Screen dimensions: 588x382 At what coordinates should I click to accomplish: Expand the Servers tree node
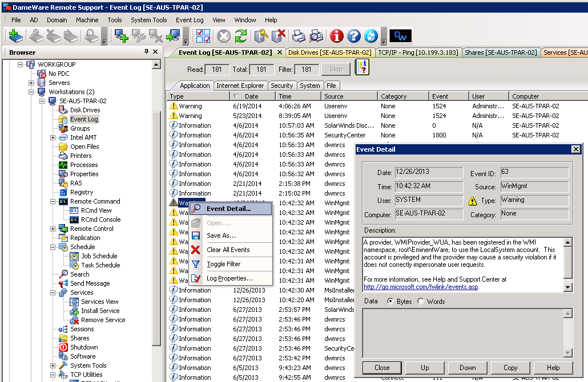coord(31,83)
